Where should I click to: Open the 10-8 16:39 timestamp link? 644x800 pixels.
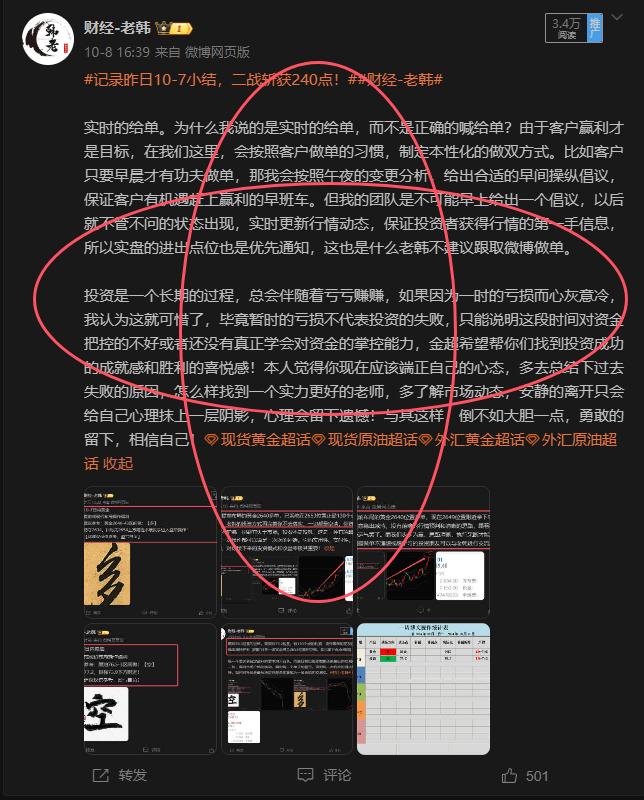tap(117, 52)
